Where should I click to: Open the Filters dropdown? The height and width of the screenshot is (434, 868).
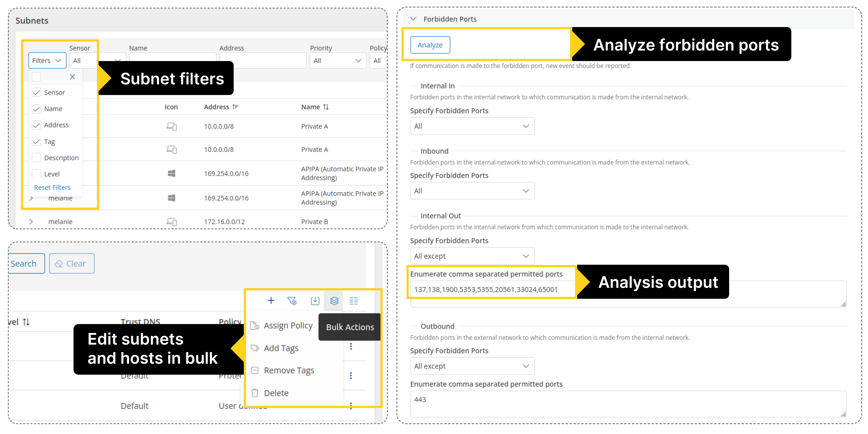47,61
